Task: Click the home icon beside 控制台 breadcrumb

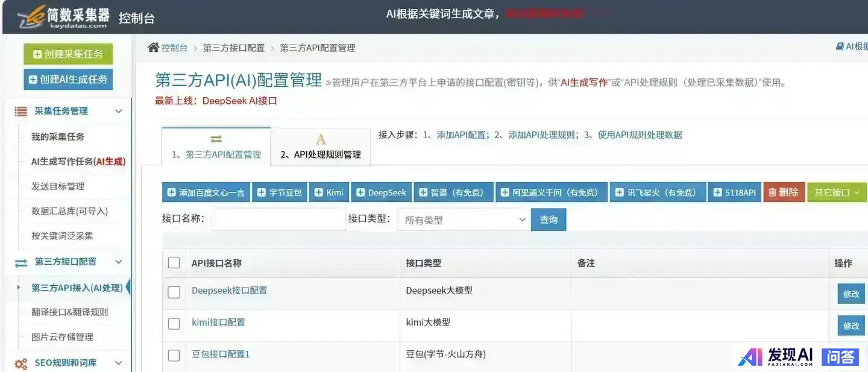Action: pyautogui.click(x=154, y=47)
